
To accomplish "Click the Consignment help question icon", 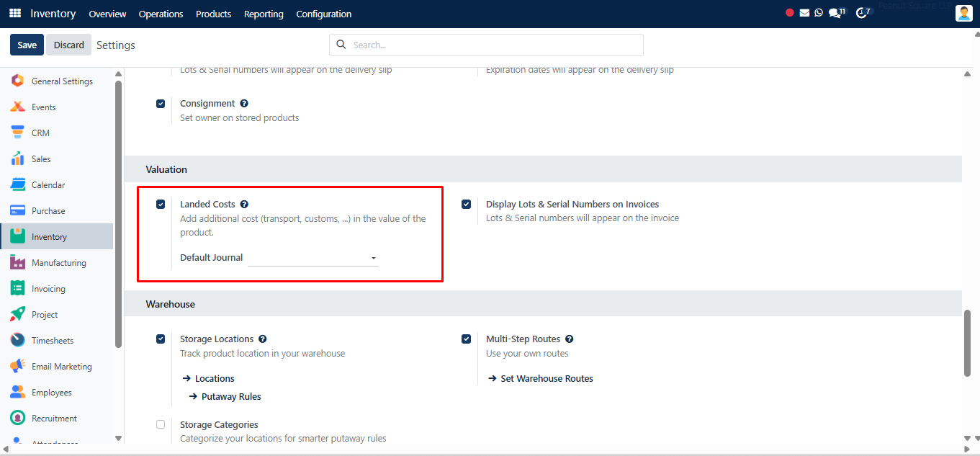I will tap(244, 104).
